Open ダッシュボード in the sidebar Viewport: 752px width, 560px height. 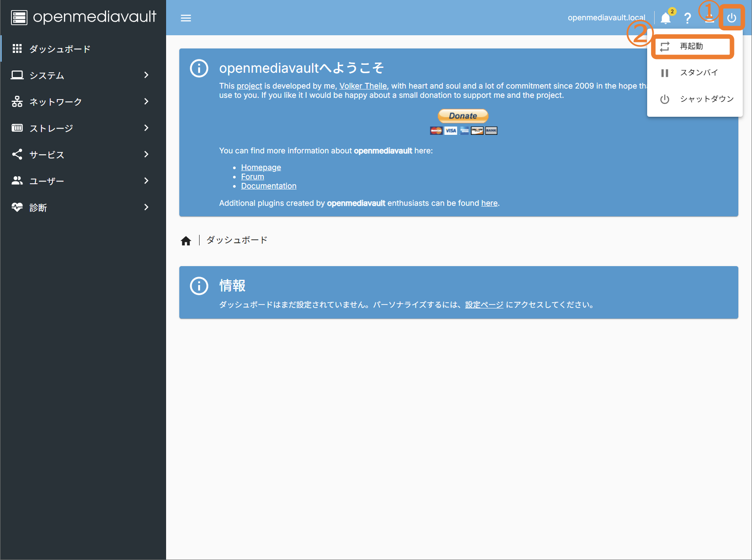point(83,49)
